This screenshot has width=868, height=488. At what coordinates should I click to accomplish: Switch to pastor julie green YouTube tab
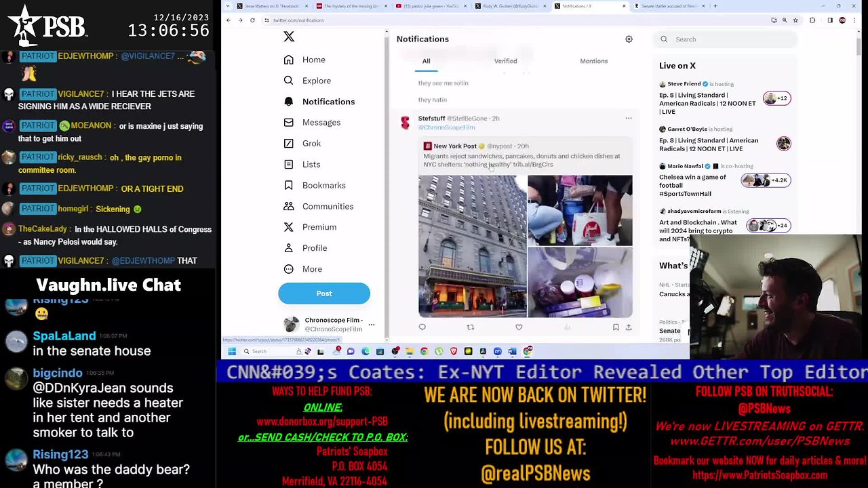[x=431, y=6]
